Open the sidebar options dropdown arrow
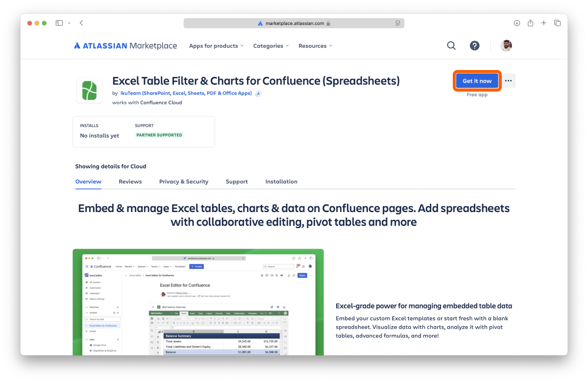This screenshot has height=382, width=588. (69, 23)
